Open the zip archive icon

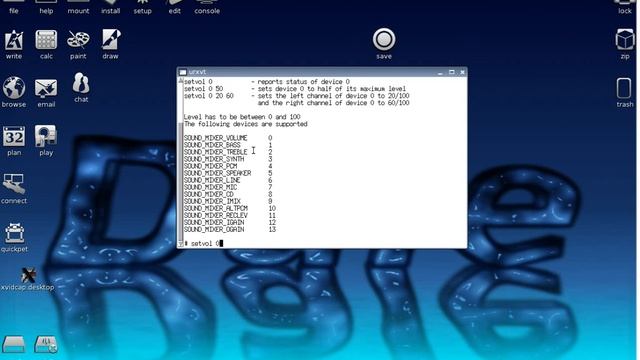625,44
